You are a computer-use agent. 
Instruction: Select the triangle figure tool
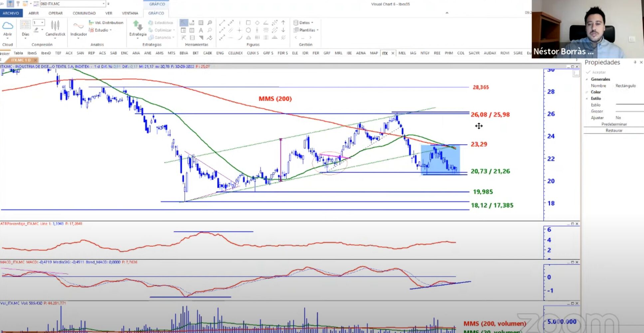tap(248, 38)
